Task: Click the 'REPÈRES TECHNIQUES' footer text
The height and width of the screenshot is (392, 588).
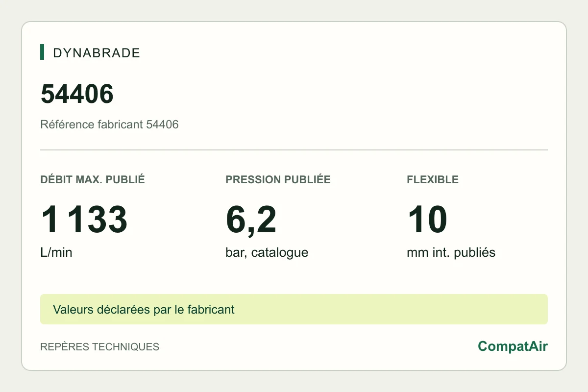Action: coord(99,347)
